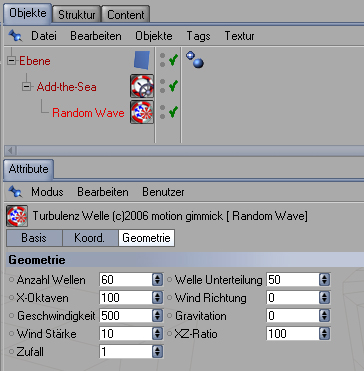This screenshot has width=364, height=371.
Task: Open the Tags menu
Action: pyautogui.click(x=198, y=36)
